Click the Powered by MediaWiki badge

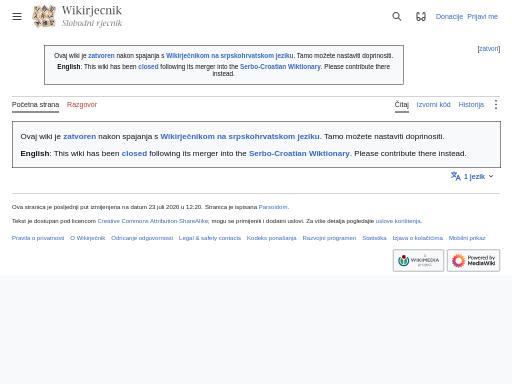473,261
